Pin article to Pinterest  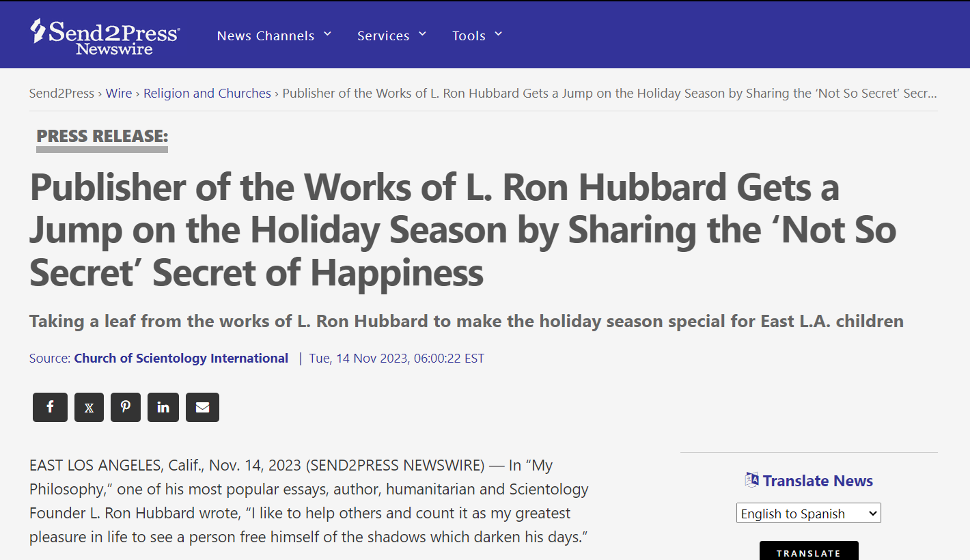pos(126,407)
